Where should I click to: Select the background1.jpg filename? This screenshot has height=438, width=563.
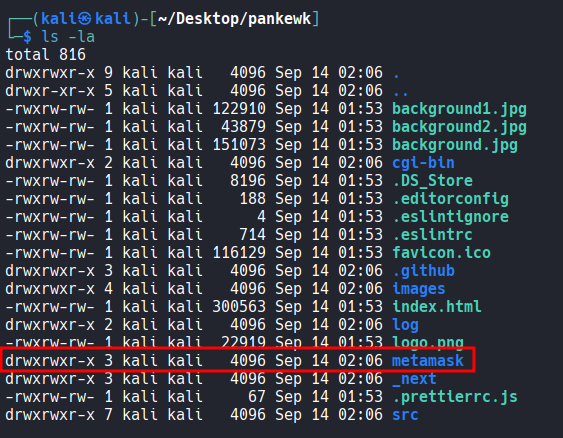[x=459, y=109]
